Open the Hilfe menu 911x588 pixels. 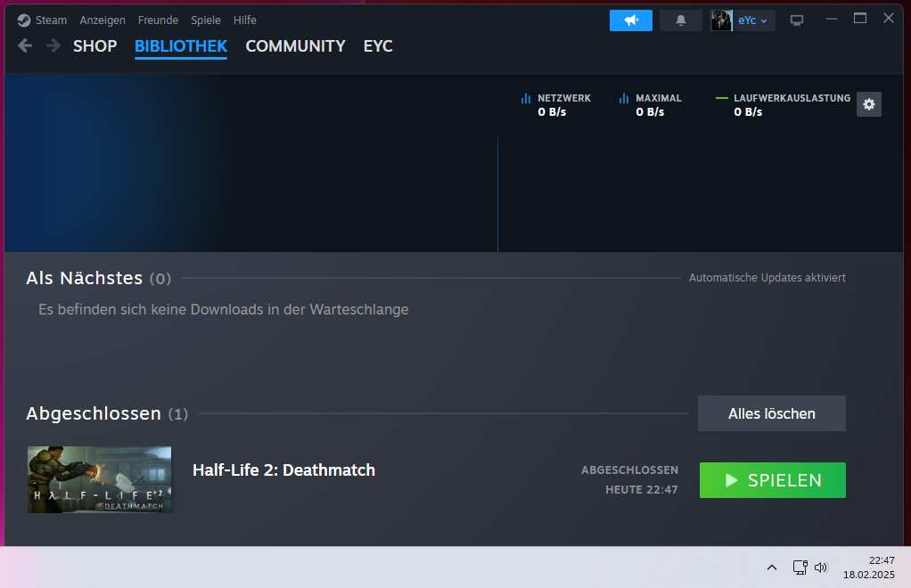tap(244, 20)
